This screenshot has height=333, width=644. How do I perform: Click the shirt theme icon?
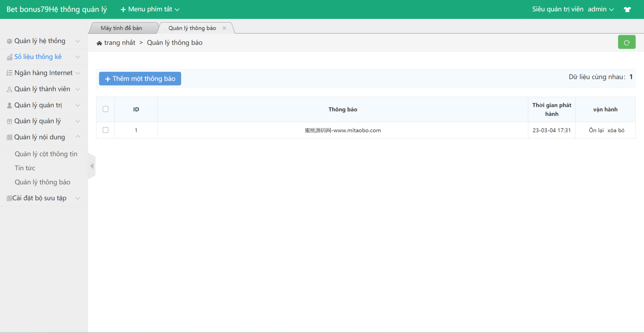(x=627, y=9)
